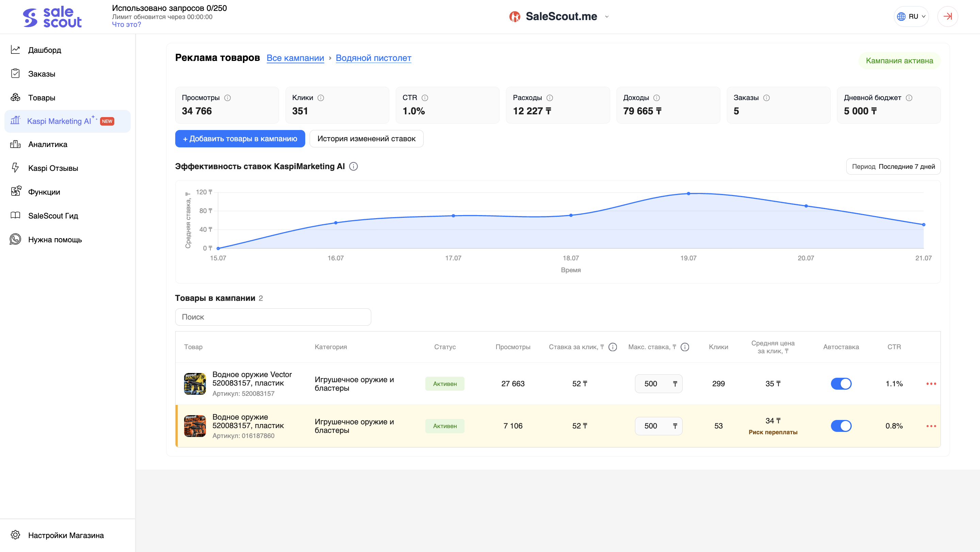Click the Kaspi Marketing AI icon
The width and height of the screenshot is (980, 552).
tap(15, 120)
